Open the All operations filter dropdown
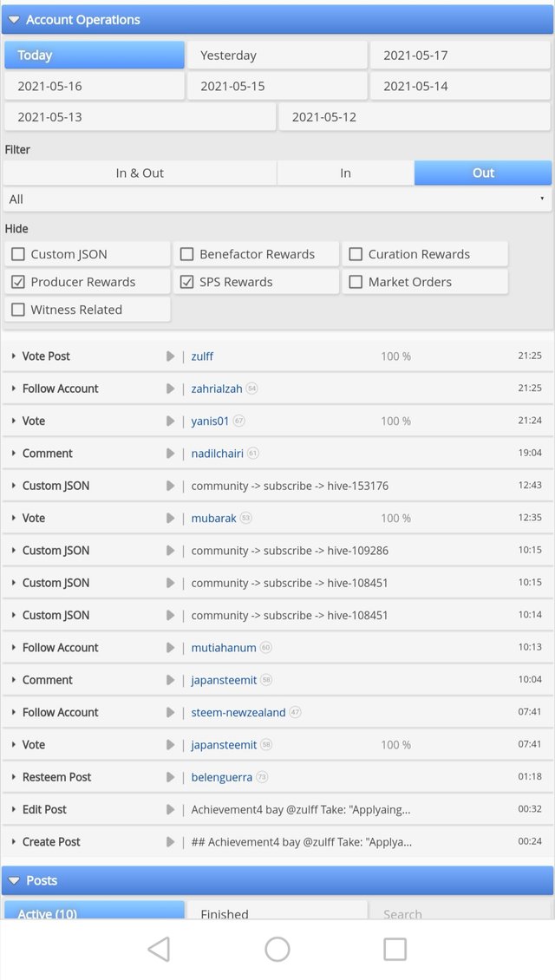The width and height of the screenshot is (555, 980). (x=277, y=199)
